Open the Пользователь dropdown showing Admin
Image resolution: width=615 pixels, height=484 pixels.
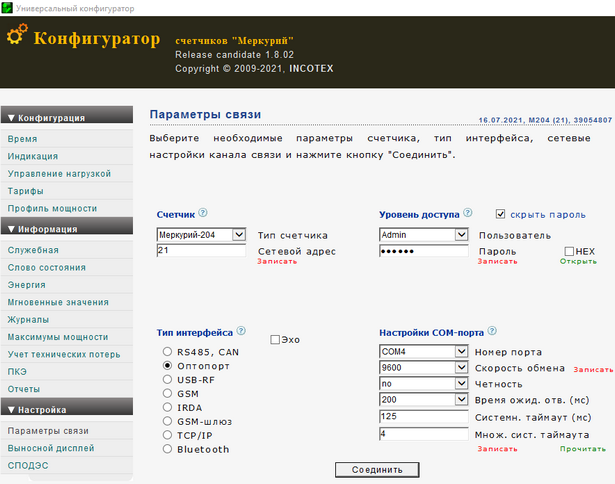424,235
